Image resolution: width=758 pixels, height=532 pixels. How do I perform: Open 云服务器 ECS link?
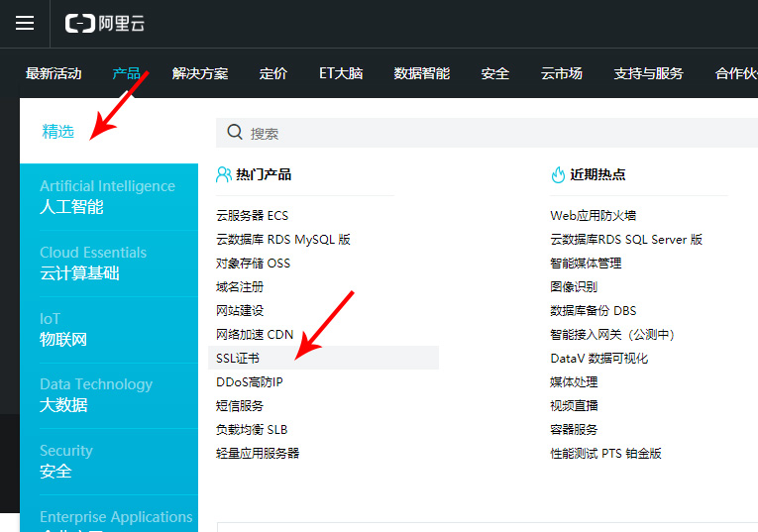point(253,216)
